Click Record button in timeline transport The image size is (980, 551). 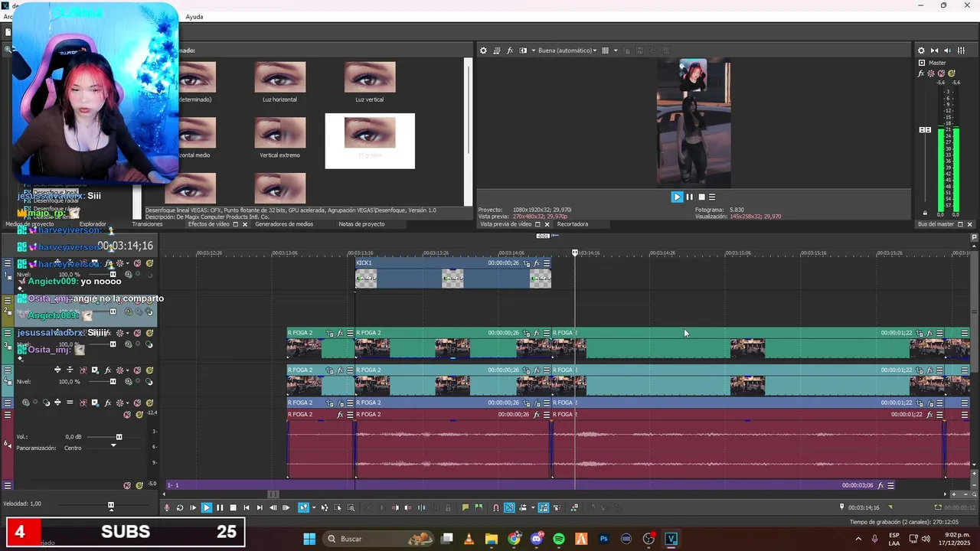point(167,507)
